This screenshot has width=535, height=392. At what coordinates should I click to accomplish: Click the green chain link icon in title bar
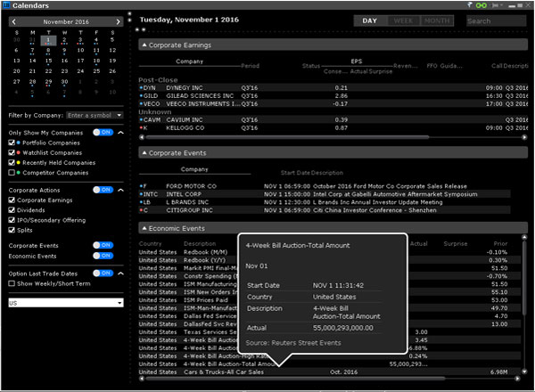481,5
